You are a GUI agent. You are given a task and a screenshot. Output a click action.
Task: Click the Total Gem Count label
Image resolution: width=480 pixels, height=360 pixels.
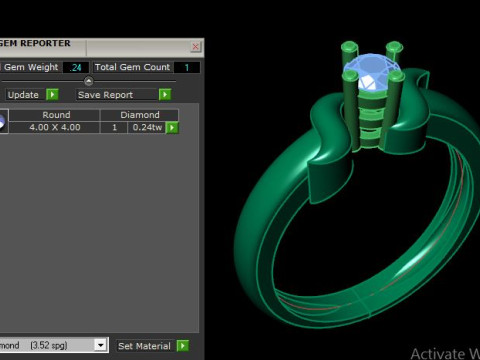[x=133, y=67]
